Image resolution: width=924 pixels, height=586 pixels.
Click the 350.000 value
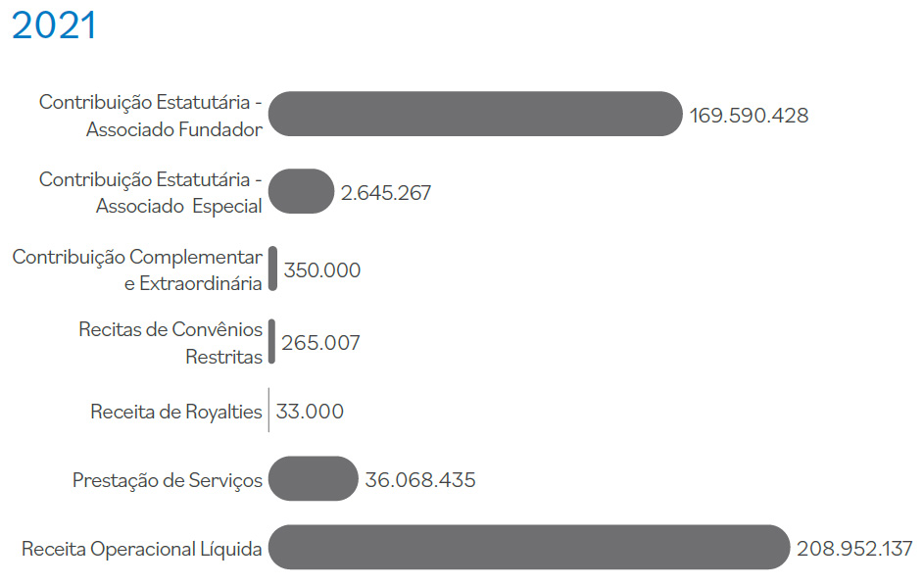coord(322,270)
